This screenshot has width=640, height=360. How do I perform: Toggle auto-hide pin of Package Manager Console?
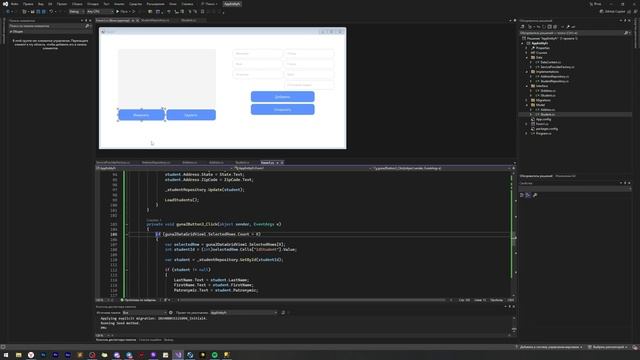coord(509,307)
